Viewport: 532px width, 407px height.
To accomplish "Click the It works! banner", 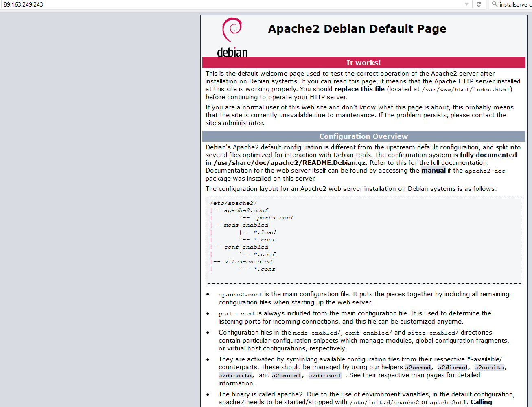I will click(x=363, y=63).
